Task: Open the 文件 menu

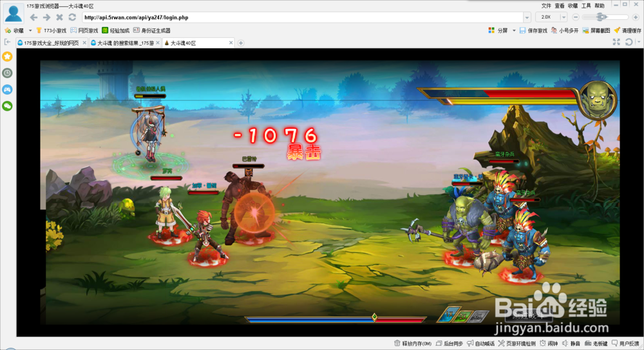Action: point(546,6)
